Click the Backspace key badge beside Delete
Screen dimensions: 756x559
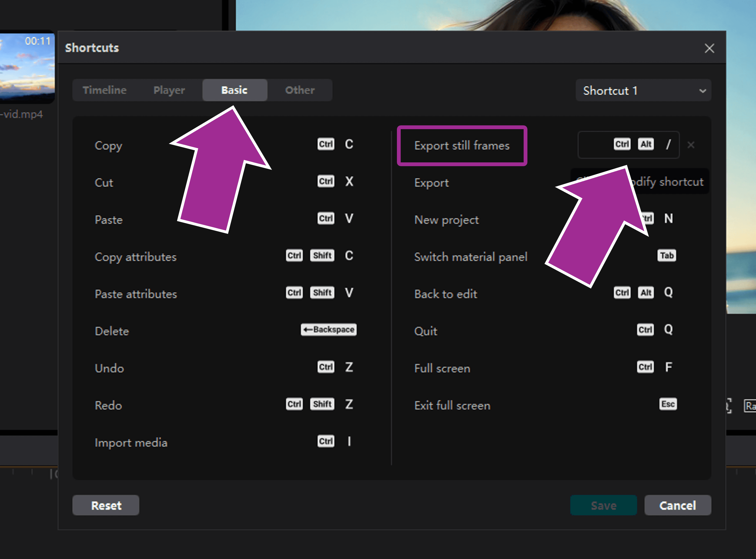(328, 330)
